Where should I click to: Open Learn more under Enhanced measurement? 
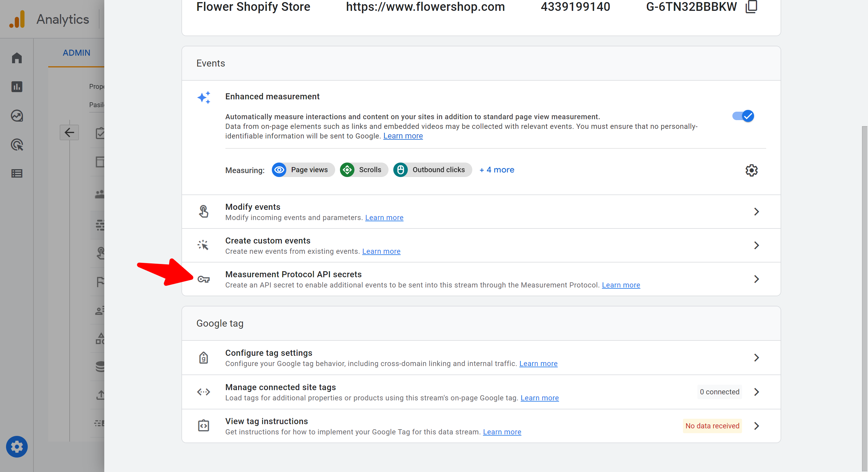click(403, 136)
